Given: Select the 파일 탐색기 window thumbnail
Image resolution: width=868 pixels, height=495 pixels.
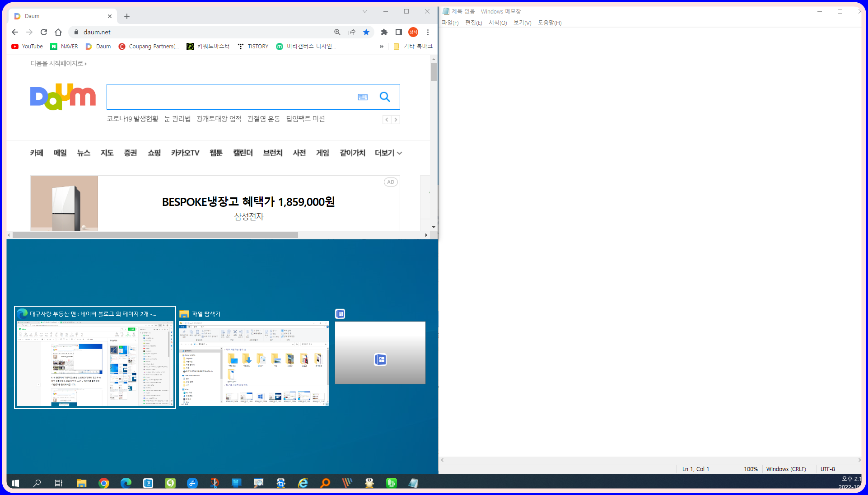Looking at the screenshot, I should (x=254, y=363).
